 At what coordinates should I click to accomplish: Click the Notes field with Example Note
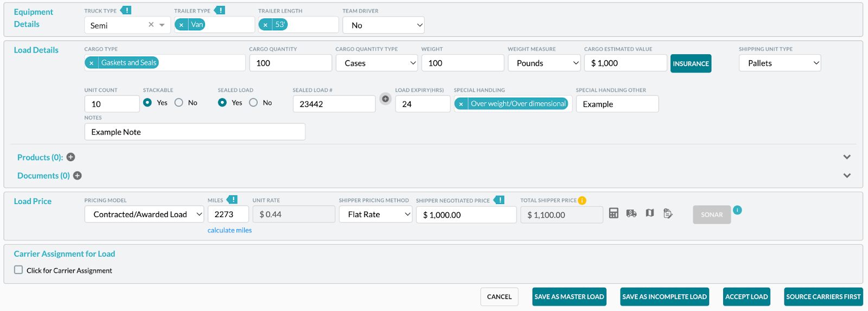(195, 132)
